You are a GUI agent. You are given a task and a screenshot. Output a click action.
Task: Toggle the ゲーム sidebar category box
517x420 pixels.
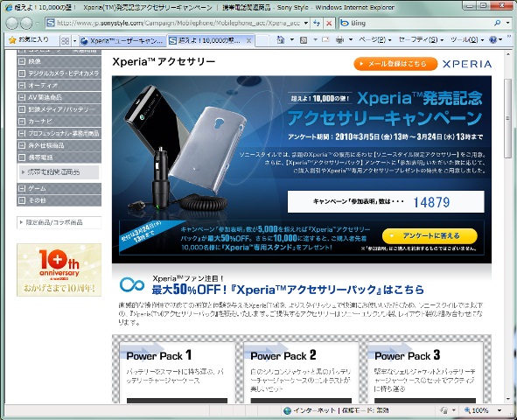22,188
